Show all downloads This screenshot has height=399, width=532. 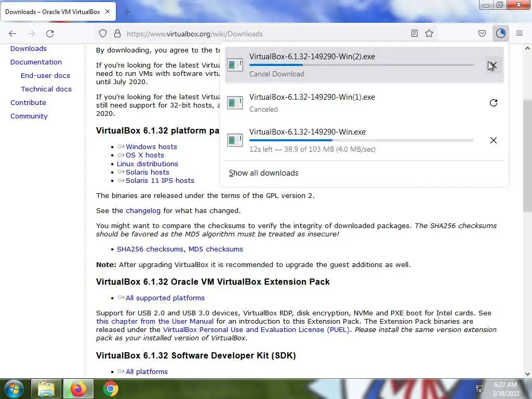[x=263, y=173]
